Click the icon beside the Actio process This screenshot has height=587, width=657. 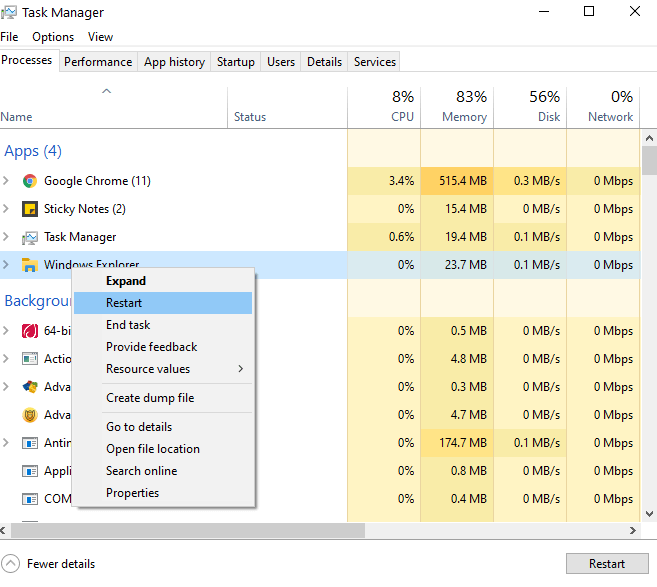coord(30,359)
